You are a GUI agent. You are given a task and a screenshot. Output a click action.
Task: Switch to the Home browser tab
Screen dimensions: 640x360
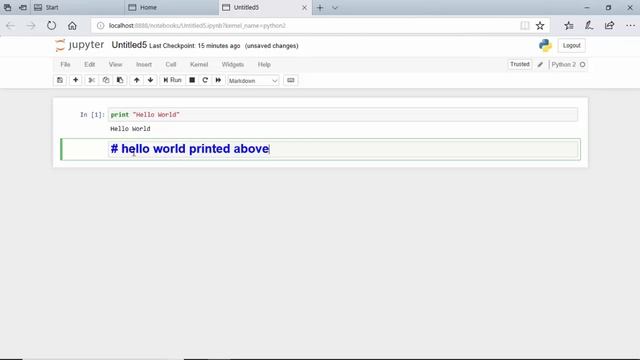pyautogui.click(x=171, y=7)
